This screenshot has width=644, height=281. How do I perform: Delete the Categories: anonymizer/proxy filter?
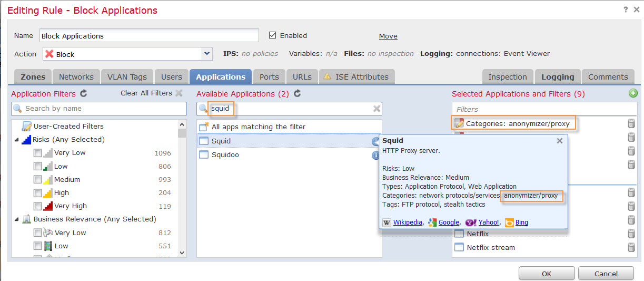[631, 124]
